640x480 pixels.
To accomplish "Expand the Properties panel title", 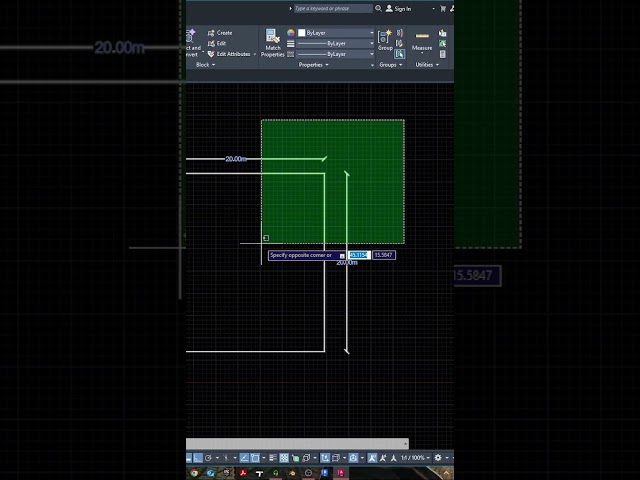I will pyautogui.click(x=313, y=64).
